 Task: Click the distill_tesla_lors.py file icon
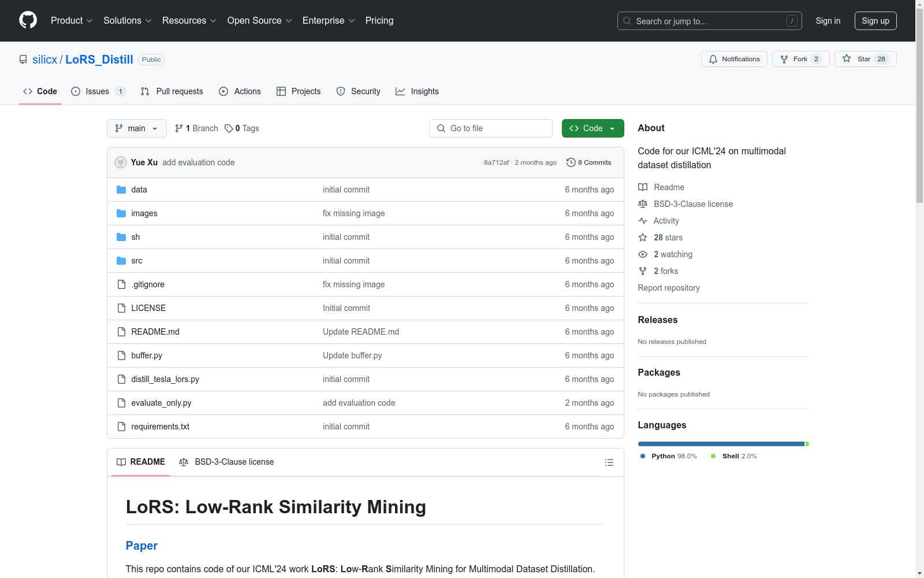coord(121,379)
